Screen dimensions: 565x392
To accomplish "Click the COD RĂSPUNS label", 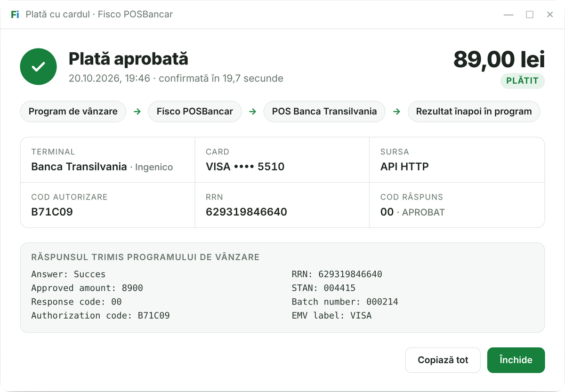I will click(412, 197).
